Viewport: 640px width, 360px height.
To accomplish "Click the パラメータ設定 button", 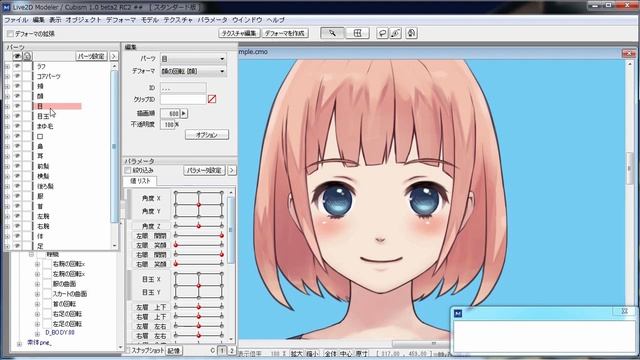I will click(204, 170).
